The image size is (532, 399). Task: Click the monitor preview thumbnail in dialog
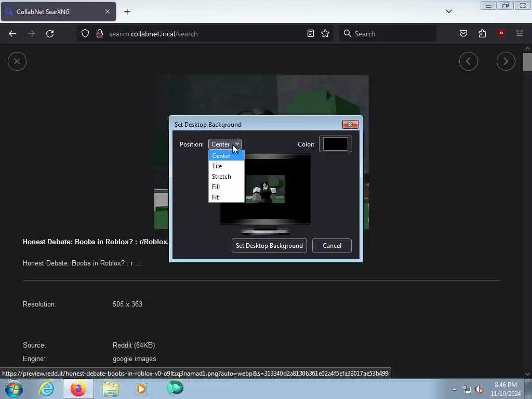(265, 194)
